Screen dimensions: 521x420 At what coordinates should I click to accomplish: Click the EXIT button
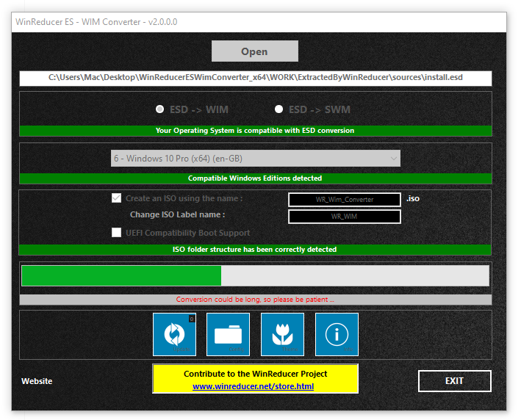[x=455, y=381]
